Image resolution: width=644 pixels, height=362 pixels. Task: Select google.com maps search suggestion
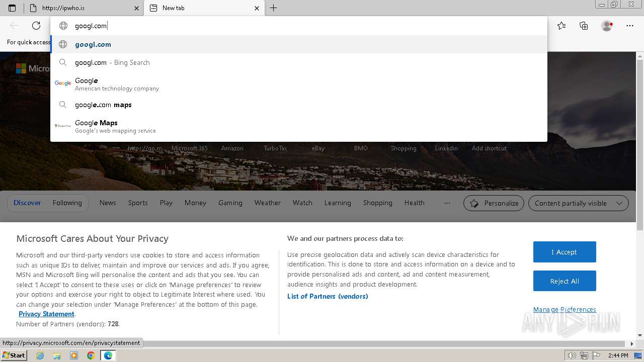299,105
